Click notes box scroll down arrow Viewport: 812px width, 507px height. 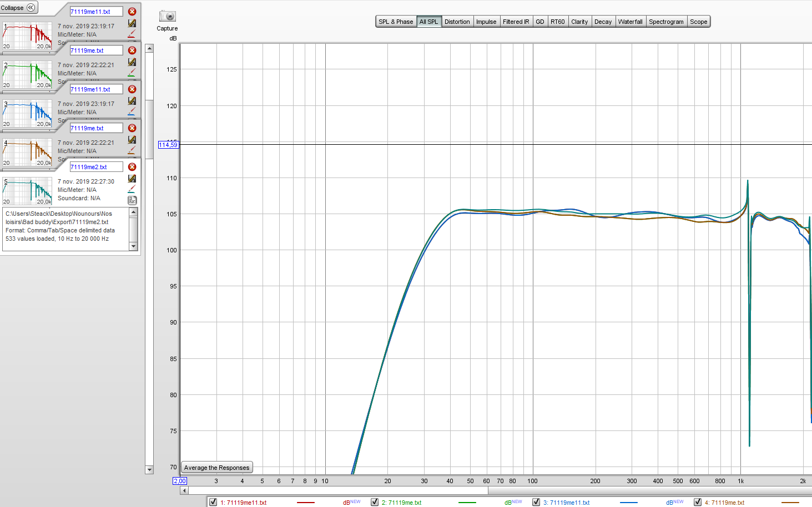pos(133,246)
